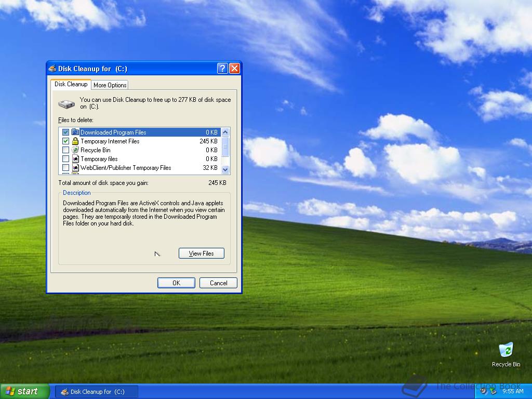Select the 'Recycle Bin' list row text
The height and width of the screenshot is (399, 532).
click(x=96, y=150)
